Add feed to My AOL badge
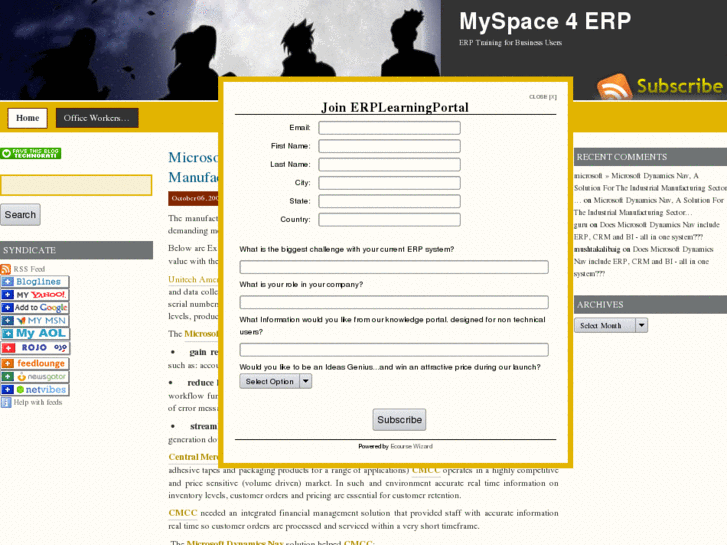This screenshot has width=727, height=545. (x=35, y=333)
